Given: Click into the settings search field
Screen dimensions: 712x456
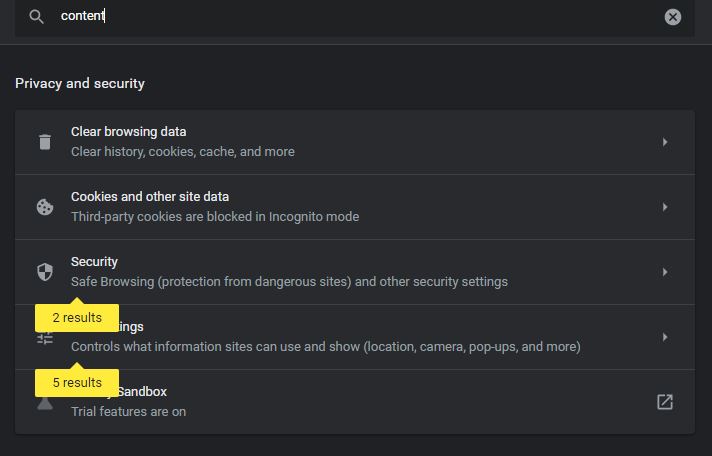Looking at the screenshot, I should pyautogui.click(x=350, y=17).
